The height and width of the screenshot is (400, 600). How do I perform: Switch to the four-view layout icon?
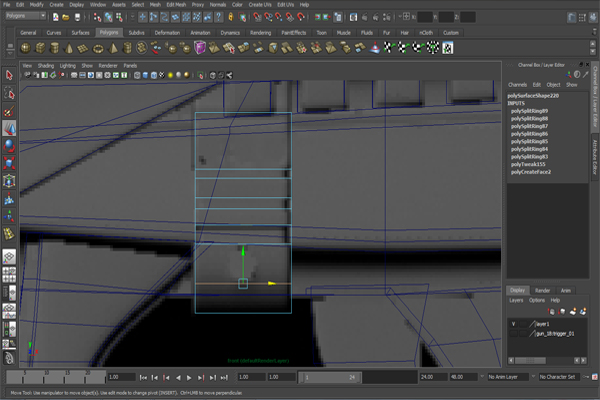click(9, 274)
